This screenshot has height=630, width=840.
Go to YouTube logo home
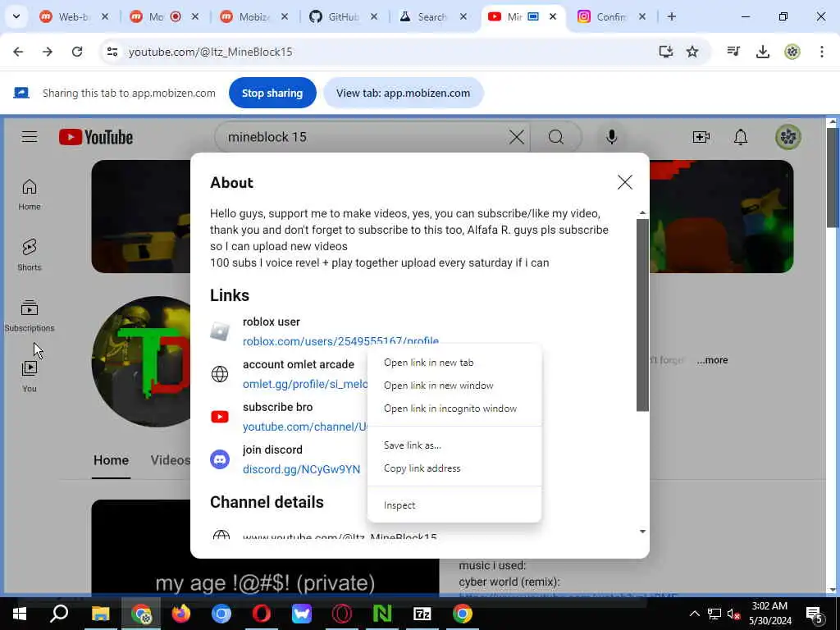pos(96,137)
